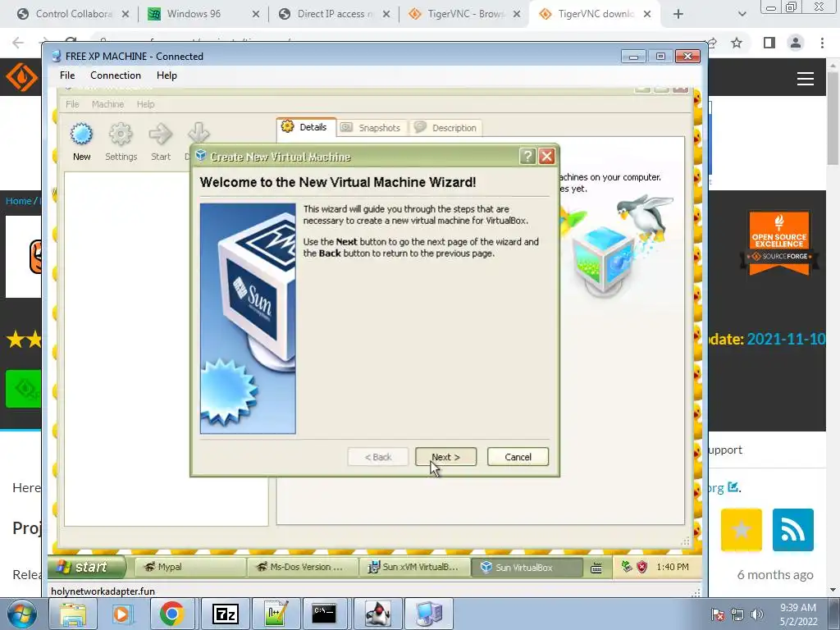Click Open Source Excellence badge
The height and width of the screenshot is (630, 840).
click(779, 243)
